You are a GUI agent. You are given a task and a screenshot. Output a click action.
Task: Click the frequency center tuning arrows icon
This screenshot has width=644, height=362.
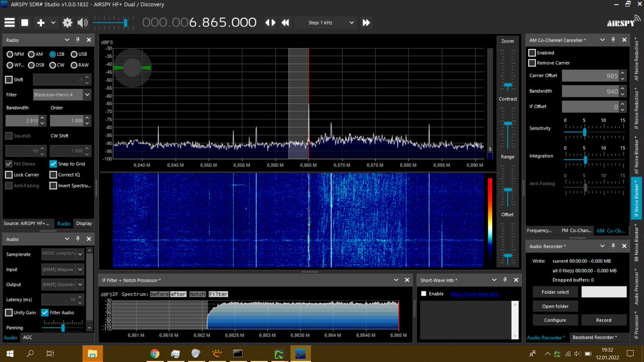coord(270,23)
